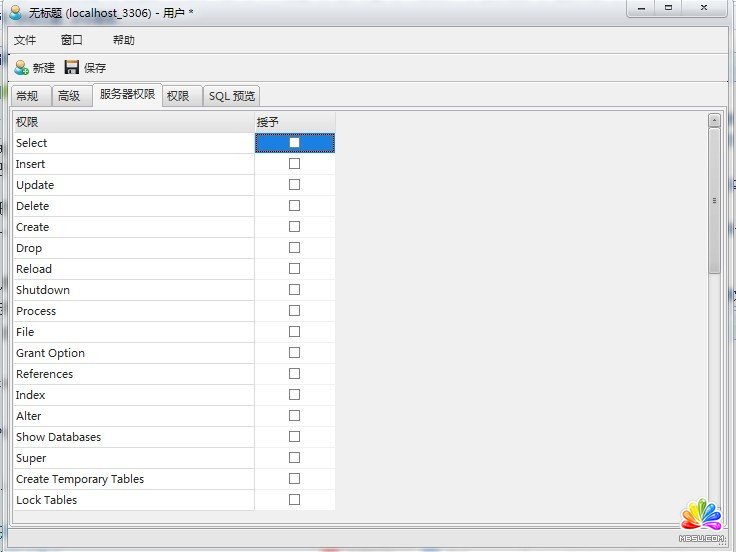Switch to the 高级 (Advanced) tab
This screenshot has width=736, height=552.
click(x=69, y=96)
